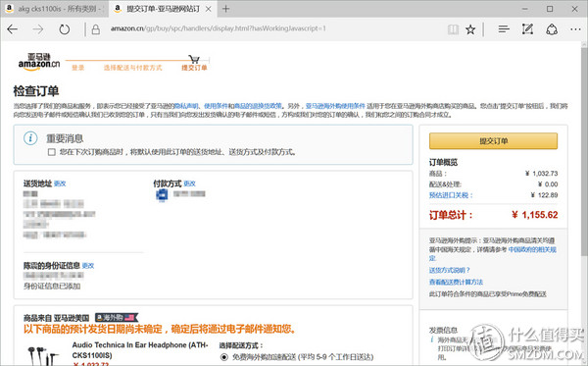Click the yellow 提交订单 button
This screenshot has height=366, width=588.
point(493,141)
